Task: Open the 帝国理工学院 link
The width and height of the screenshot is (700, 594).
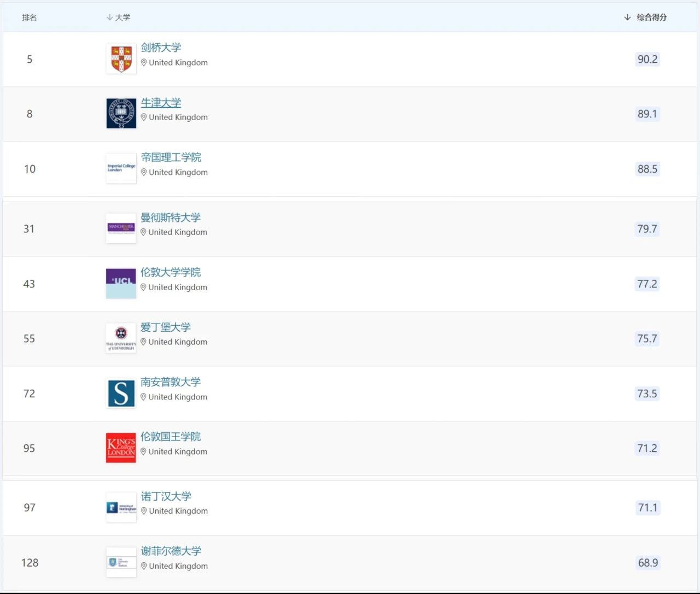Action: click(171, 157)
